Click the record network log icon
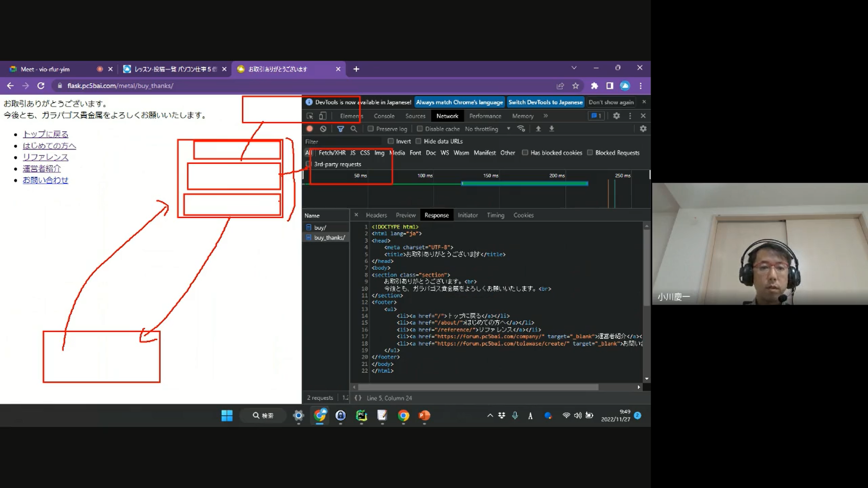This screenshot has width=868, height=488. point(310,129)
